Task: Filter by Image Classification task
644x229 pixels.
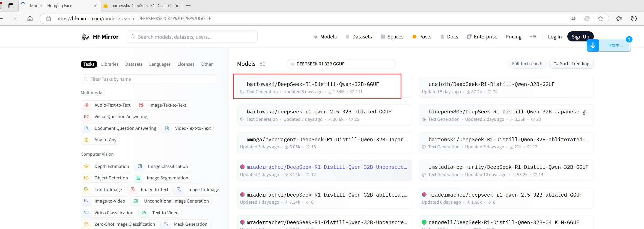Action: click(x=163, y=166)
